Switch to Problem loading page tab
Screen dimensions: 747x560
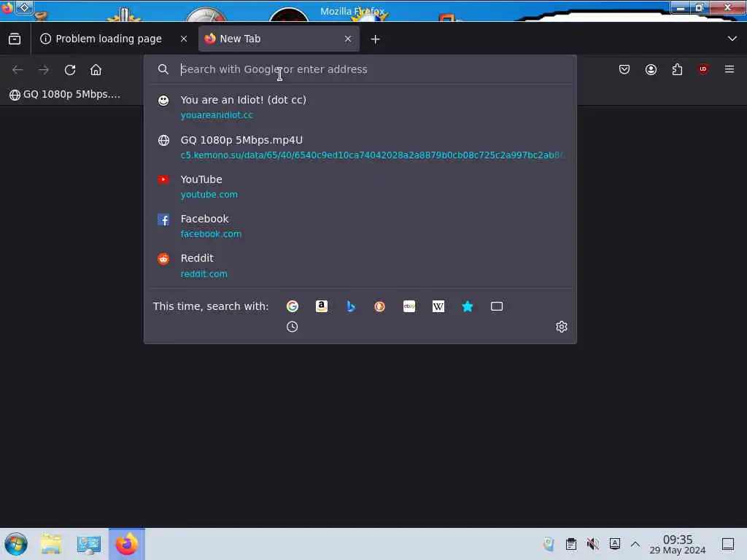coord(114,39)
